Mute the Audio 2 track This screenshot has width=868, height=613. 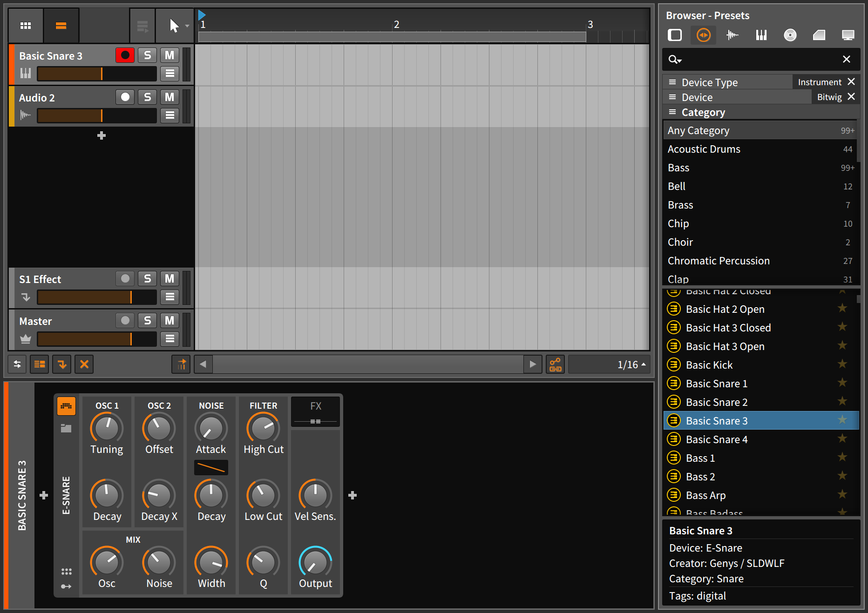[170, 97]
